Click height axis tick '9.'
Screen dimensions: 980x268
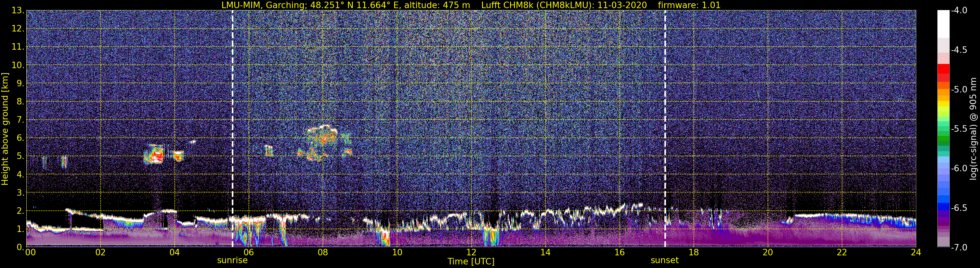pos(20,83)
